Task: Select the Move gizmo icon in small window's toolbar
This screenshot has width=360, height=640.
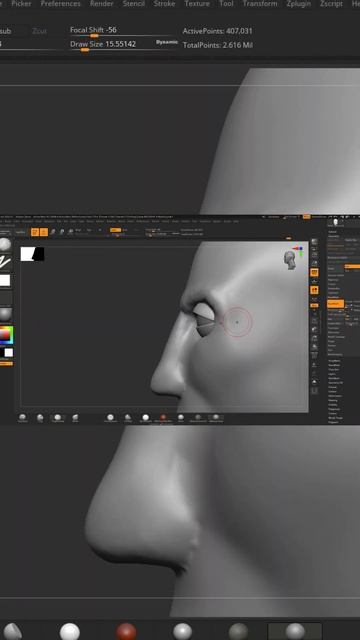Action: pyautogui.click(x=53, y=232)
